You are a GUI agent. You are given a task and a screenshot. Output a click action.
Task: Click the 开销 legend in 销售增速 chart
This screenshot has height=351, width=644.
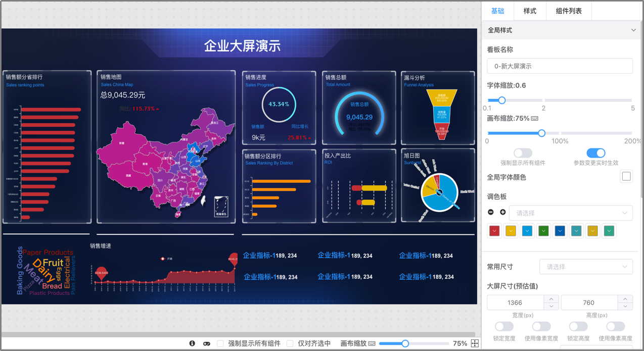pyautogui.click(x=166, y=259)
